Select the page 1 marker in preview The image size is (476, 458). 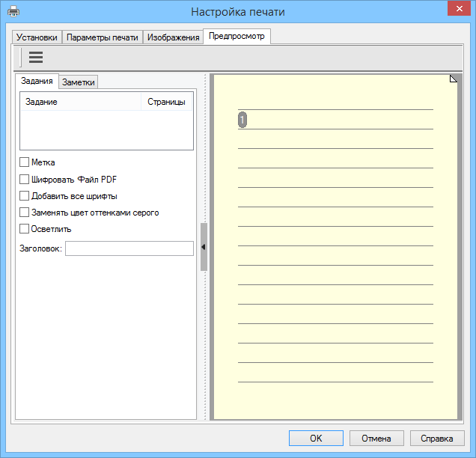pos(242,120)
